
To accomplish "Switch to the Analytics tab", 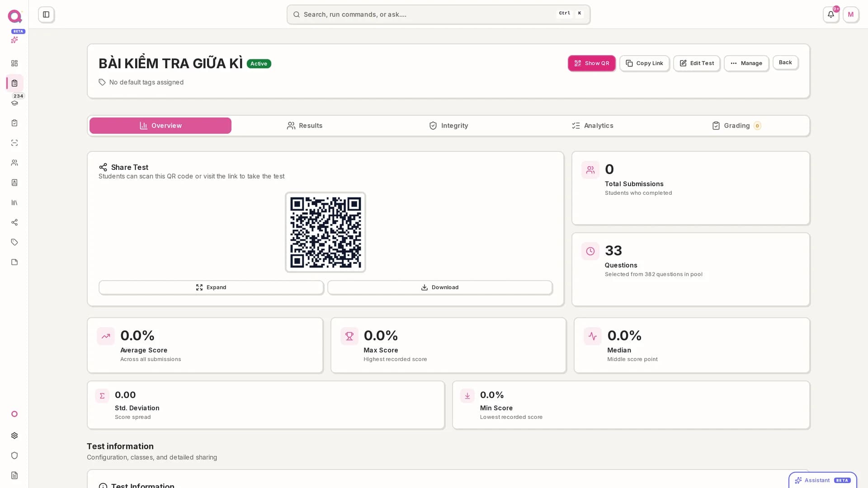I will tap(592, 126).
